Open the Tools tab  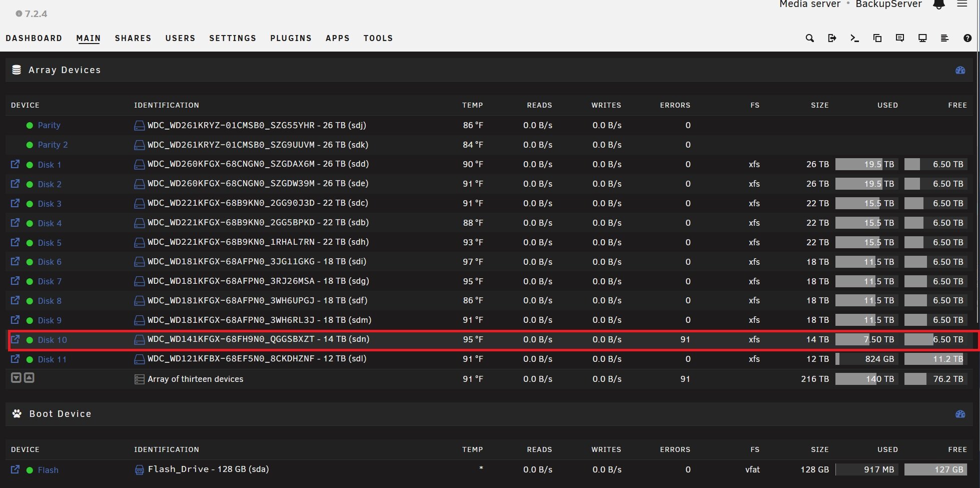(x=378, y=38)
